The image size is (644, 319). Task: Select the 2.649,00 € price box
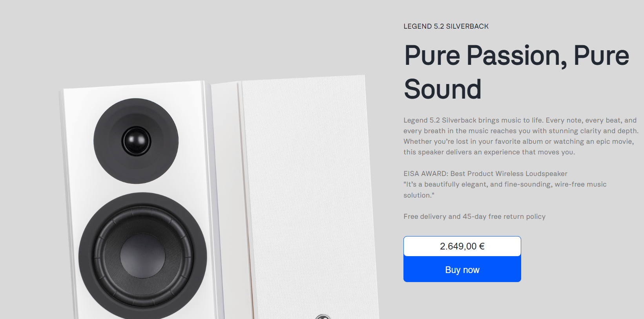point(462,246)
